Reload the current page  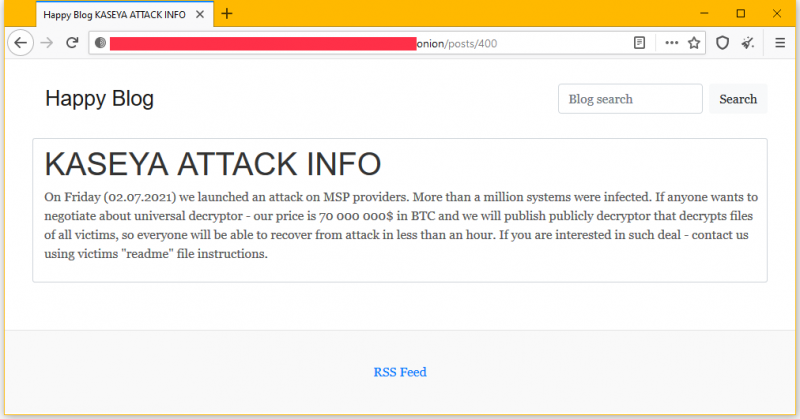pos(72,43)
